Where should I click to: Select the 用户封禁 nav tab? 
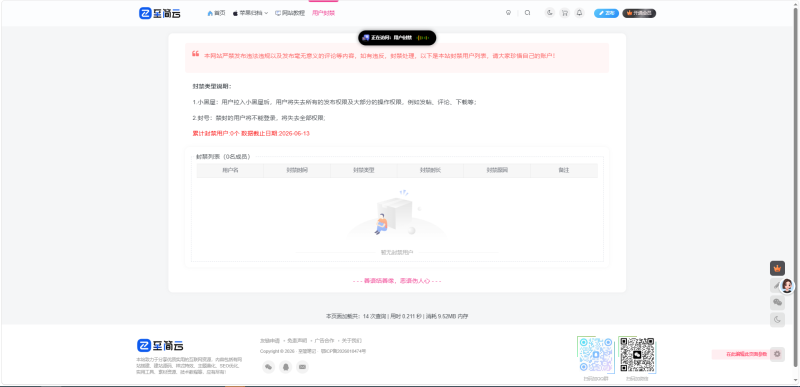click(x=323, y=13)
